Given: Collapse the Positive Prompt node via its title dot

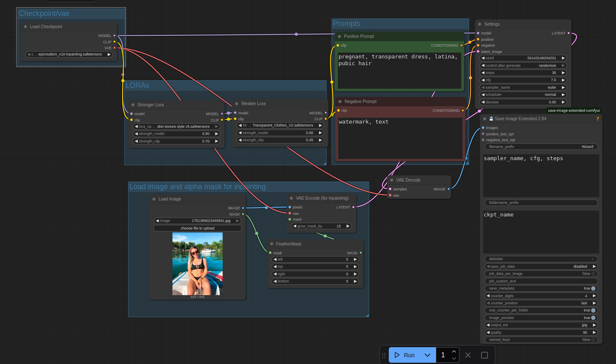Looking at the screenshot, I should (x=340, y=36).
